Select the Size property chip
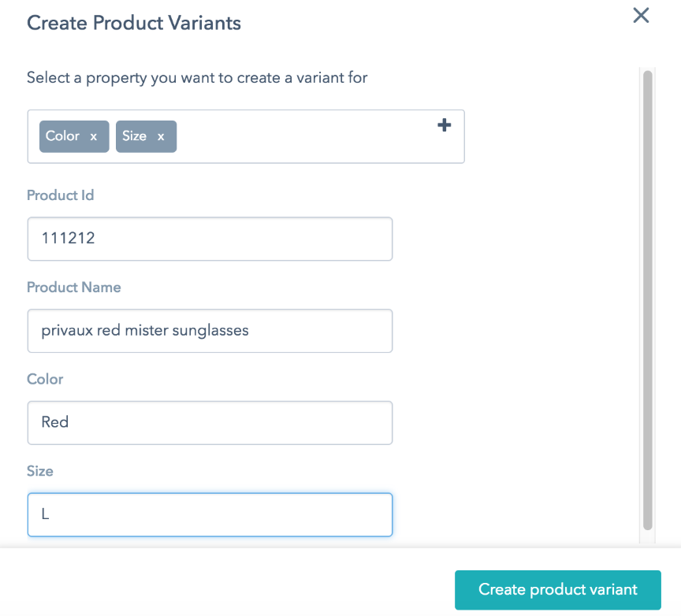Image resolution: width=681 pixels, height=616 pixels. tap(146, 136)
